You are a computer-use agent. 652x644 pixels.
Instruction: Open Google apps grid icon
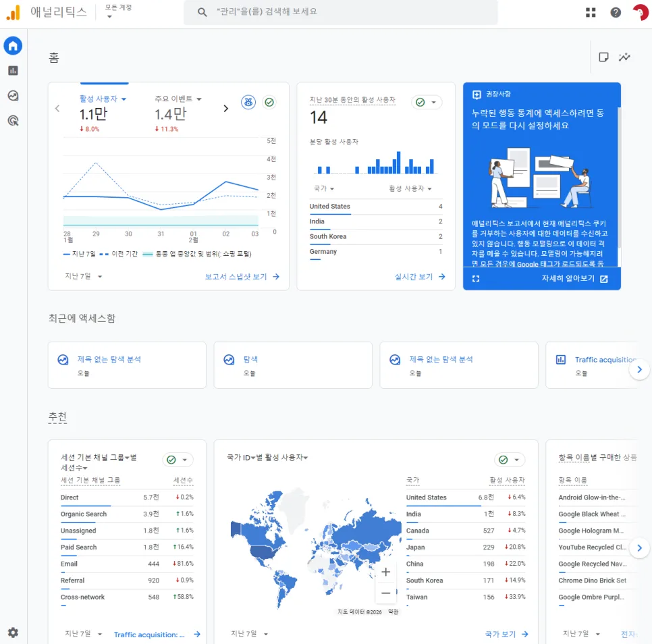pyautogui.click(x=591, y=12)
